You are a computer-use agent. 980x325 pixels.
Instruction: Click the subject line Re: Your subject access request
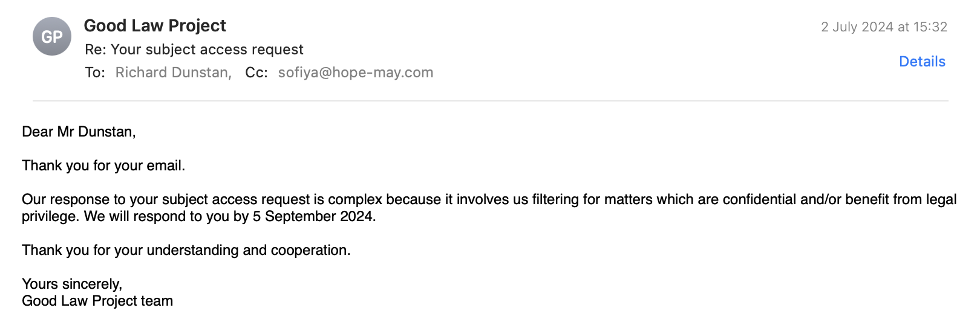click(x=194, y=50)
